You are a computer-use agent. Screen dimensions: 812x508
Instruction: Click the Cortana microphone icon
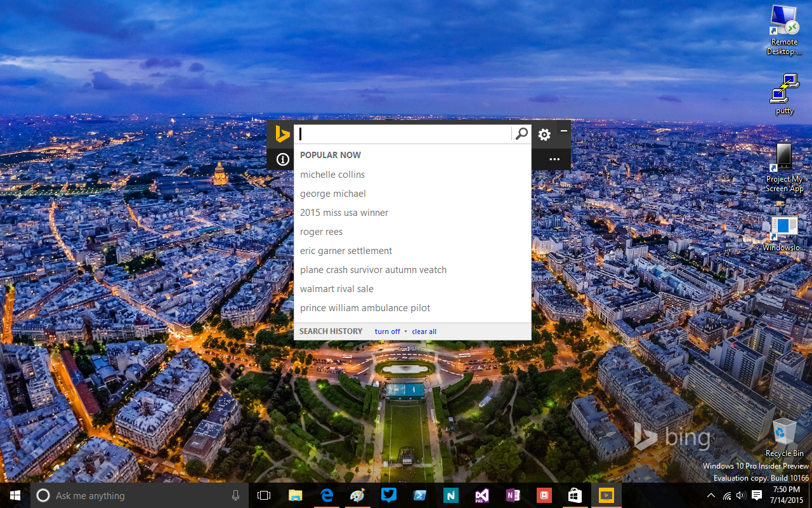point(235,495)
